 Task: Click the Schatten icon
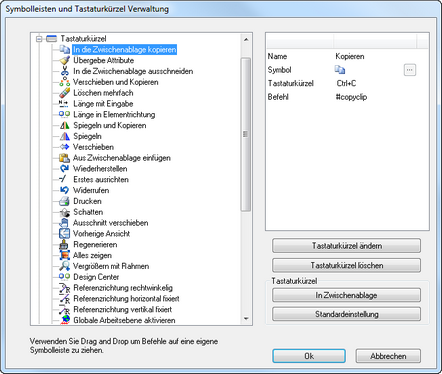pyautogui.click(x=64, y=212)
